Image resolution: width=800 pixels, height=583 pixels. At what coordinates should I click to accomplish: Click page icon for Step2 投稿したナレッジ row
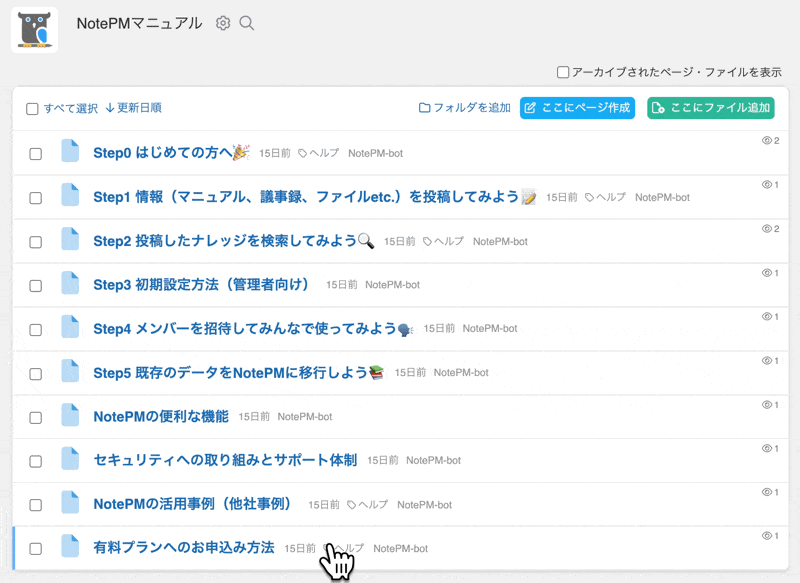(x=70, y=239)
